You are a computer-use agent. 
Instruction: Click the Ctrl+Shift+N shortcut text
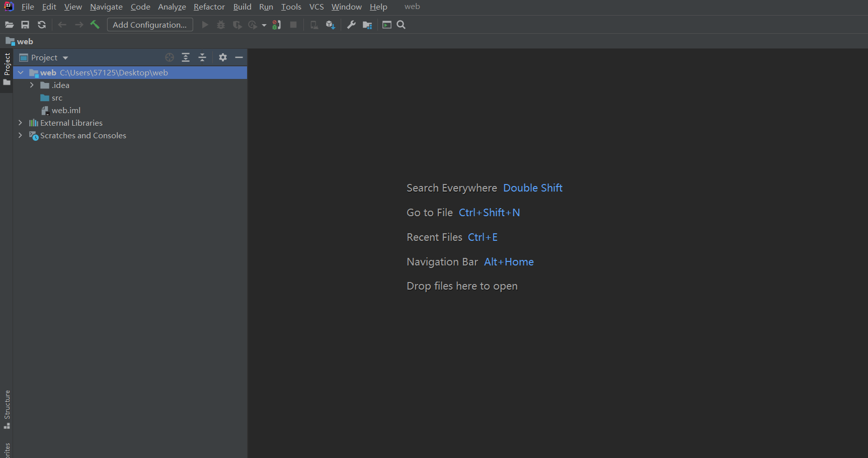pos(489,212)
